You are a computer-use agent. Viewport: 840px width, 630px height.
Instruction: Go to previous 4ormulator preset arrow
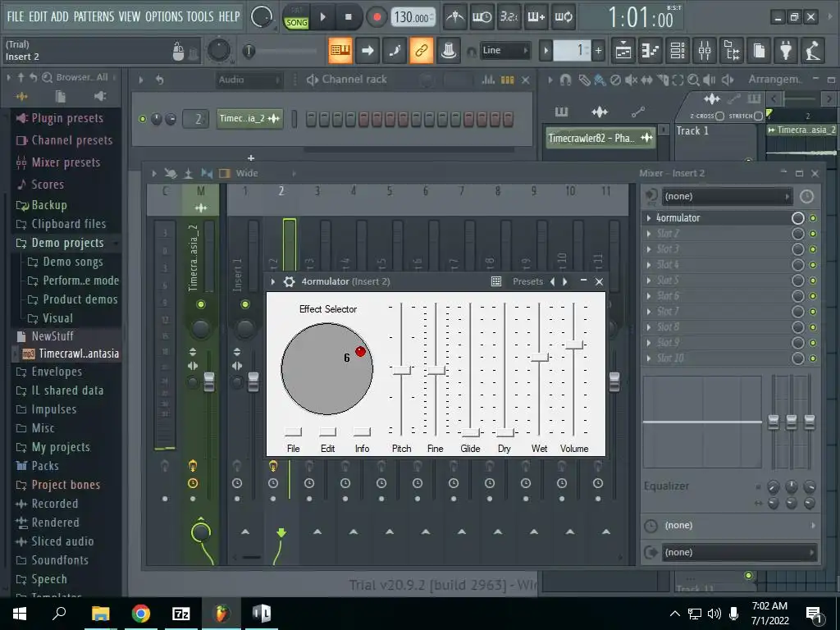coord(552,282)
